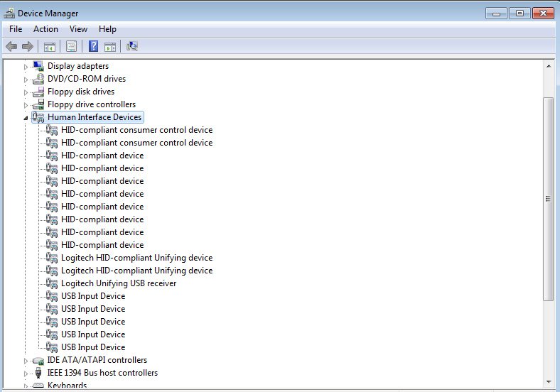
Task: Expand the DVD/CD-ROM drives node arrow
Action: tap(26, 80)
